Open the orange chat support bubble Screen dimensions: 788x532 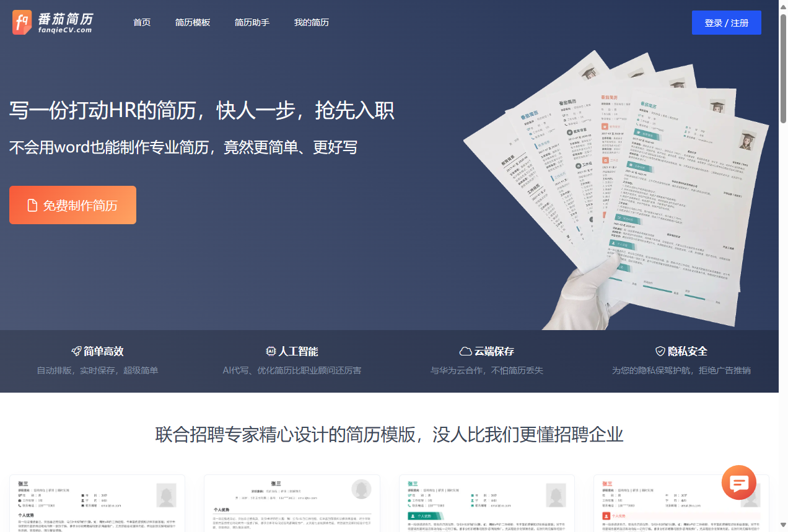pos(738,482)
